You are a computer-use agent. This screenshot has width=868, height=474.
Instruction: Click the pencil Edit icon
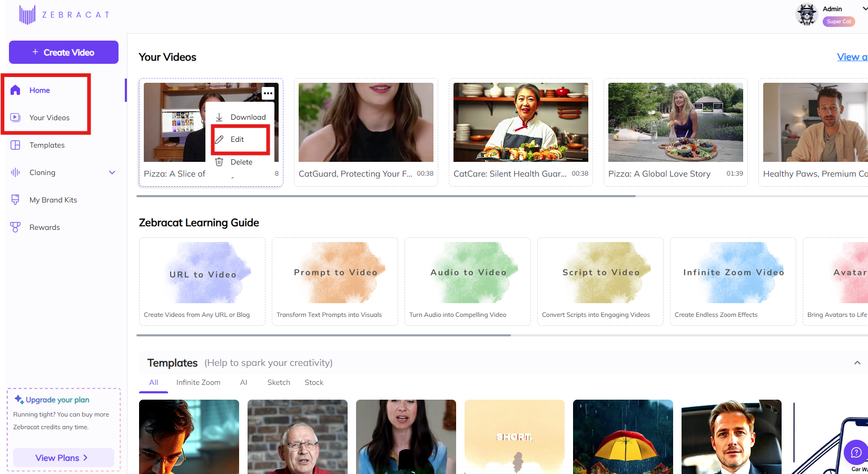point(219,139)
